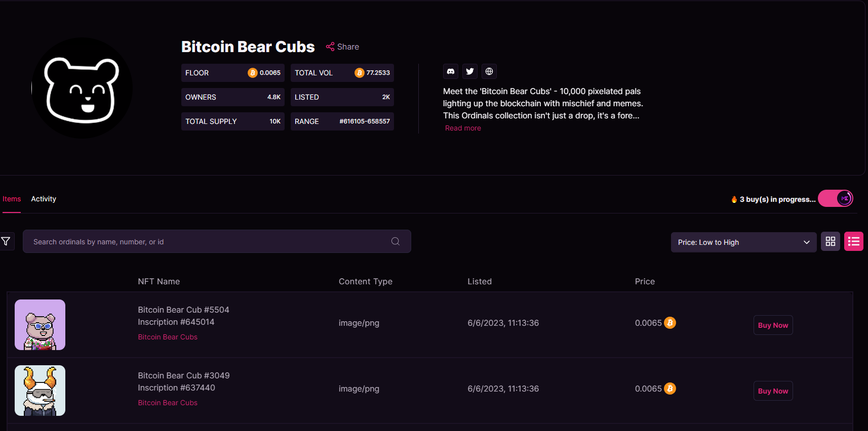Switch to the Activity tab
This screenshot has height=431, width=868.
(44, 199)
